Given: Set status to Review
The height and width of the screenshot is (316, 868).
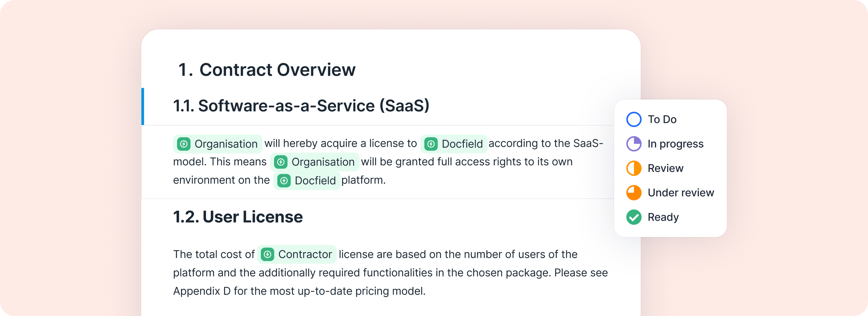Looking at the screenshot, I should coord(665,168).
